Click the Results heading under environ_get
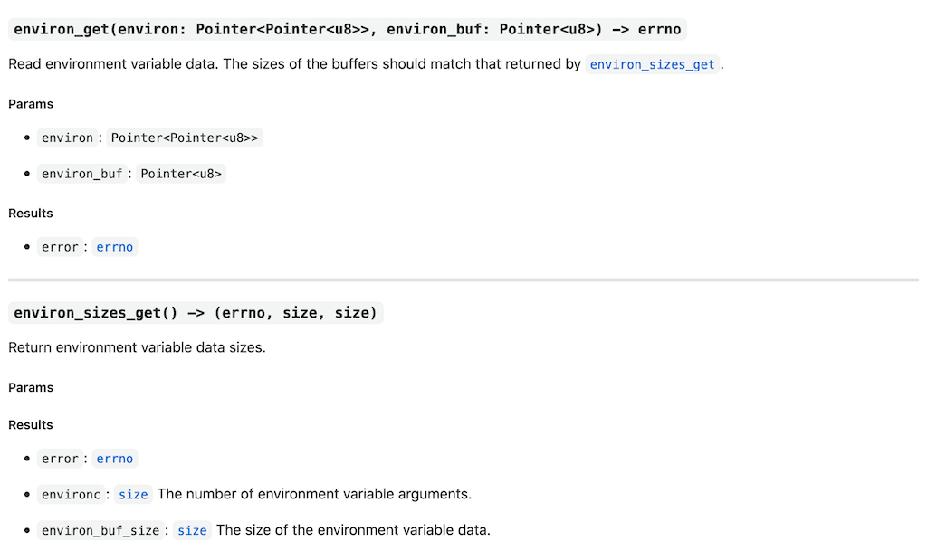The width and height of the screenshot is (927, 560). (x=30, y=213)
